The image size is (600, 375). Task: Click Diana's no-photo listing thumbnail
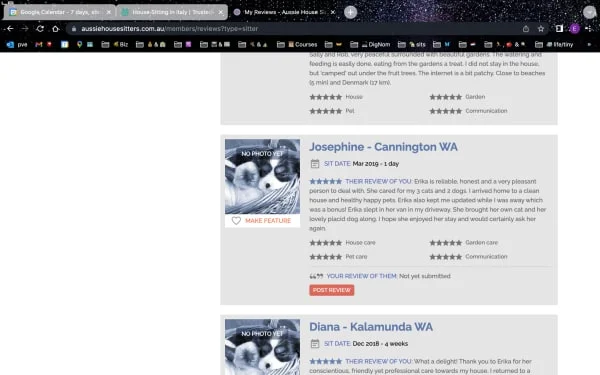[262, 347]
